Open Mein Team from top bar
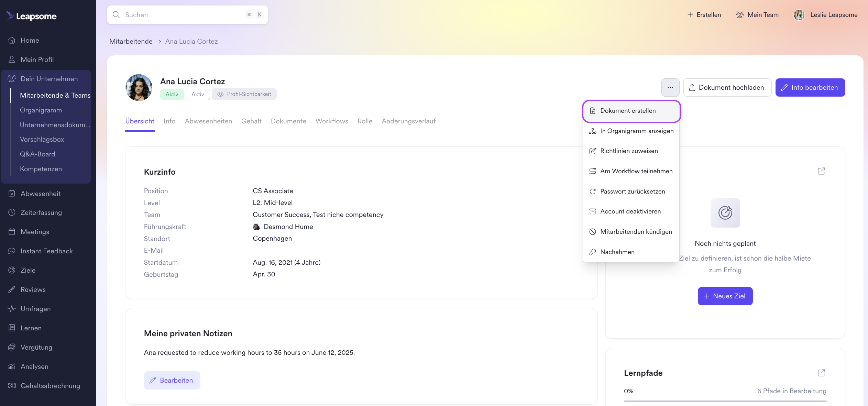This screenshot has width=868, height=406. pos(757,15)
